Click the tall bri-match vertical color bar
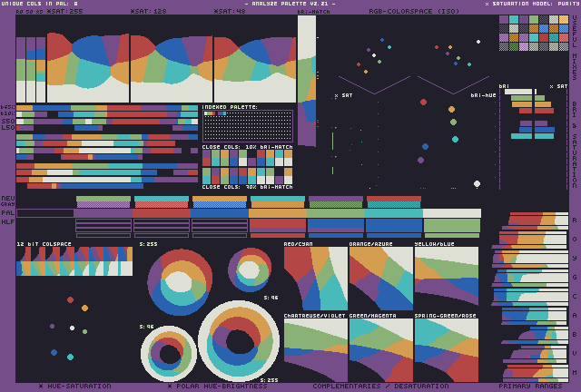Viewport: 581px width, 392px height. (x=307, y=81)
